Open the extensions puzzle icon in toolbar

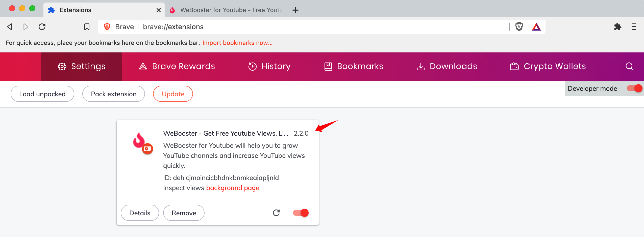click(617, 27)
